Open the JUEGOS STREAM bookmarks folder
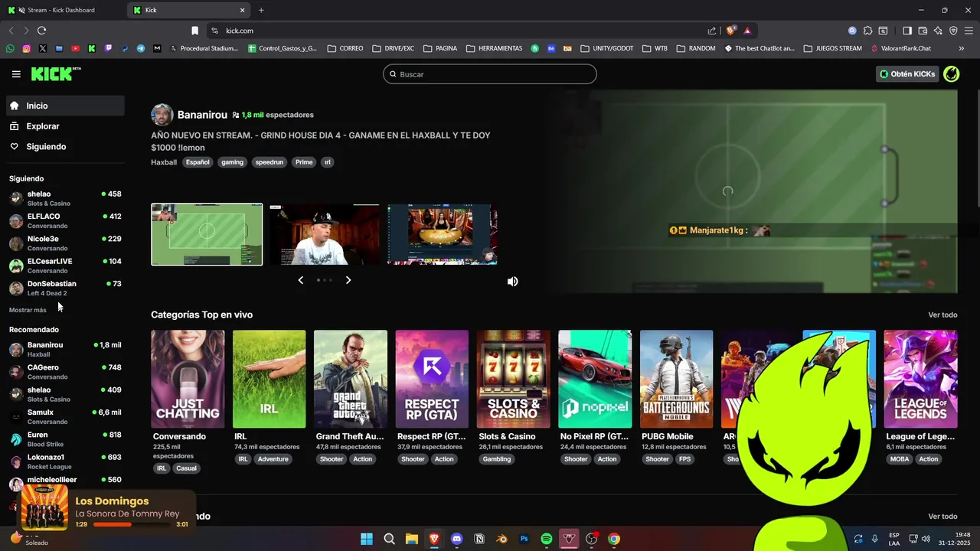980x551 pixels. [833, 48]
